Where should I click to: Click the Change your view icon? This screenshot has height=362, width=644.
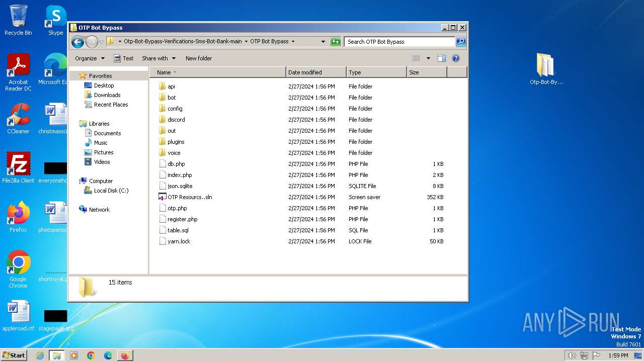416,58
